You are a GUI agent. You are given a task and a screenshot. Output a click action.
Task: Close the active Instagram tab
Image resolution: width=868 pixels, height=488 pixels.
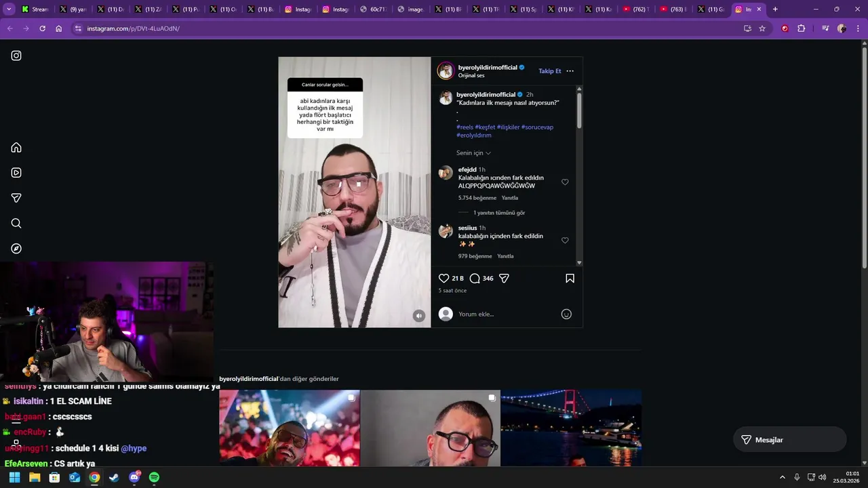point(759,9)
